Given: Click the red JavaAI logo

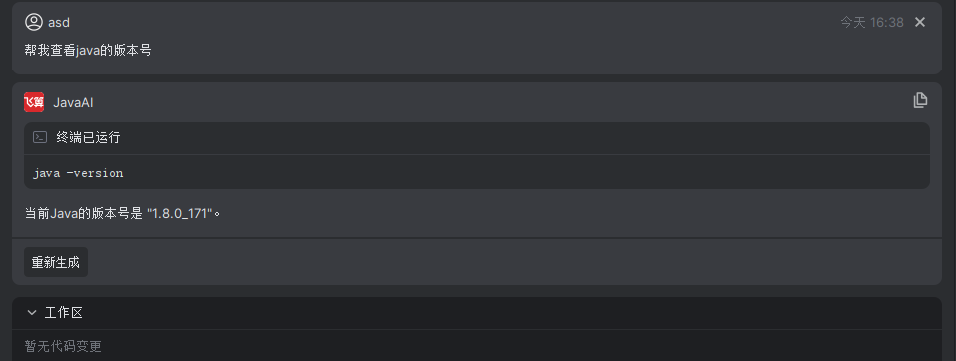Looking at the screenshot, I should click(x=34, y=102).
